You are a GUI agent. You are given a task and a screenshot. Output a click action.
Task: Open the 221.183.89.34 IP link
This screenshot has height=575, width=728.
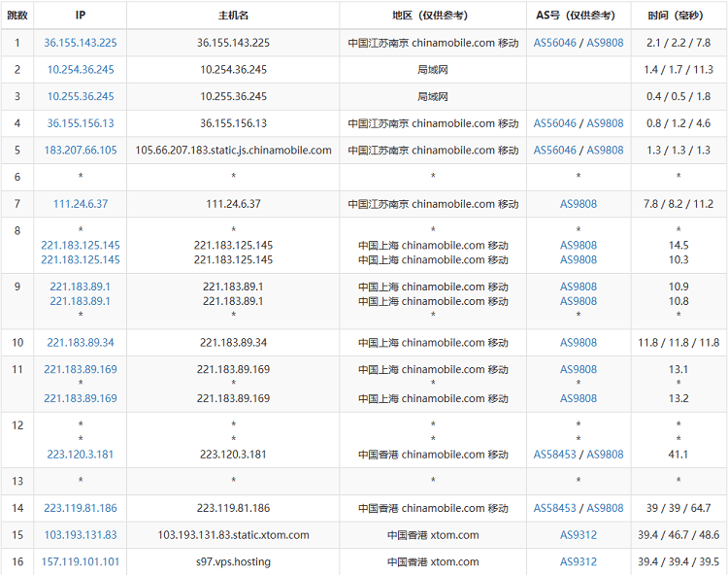pyautogui.click(x=81, y=343)
